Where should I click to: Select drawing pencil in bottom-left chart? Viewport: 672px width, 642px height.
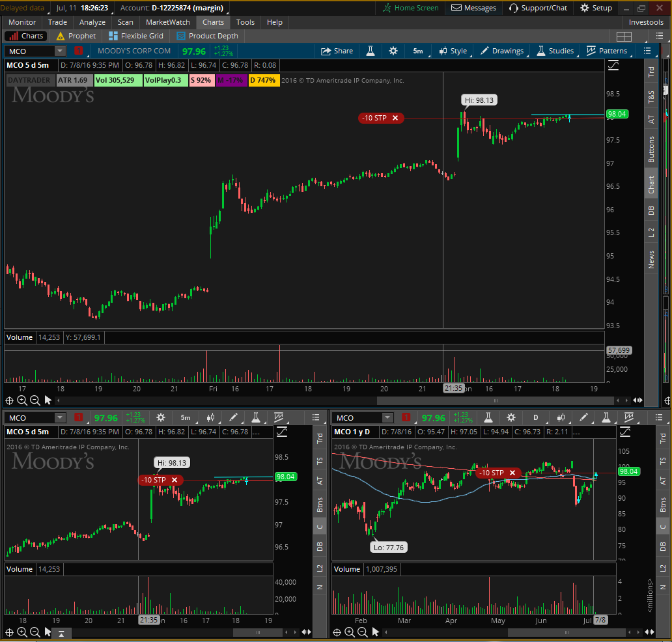point(233,417)
